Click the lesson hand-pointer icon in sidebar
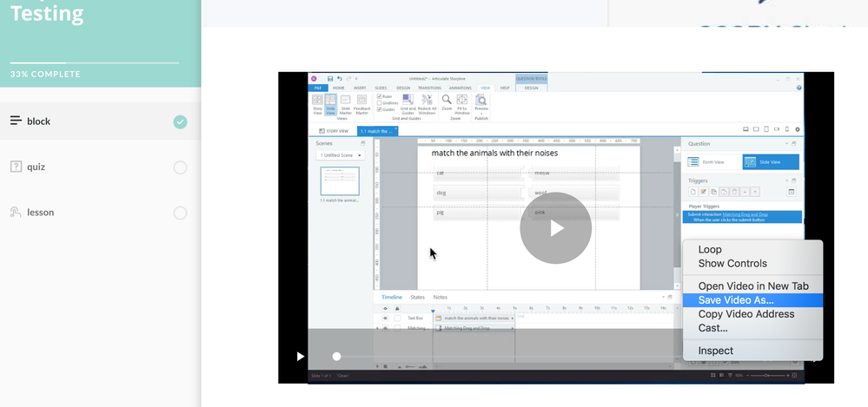Screen dimensions: 868x407 pyautogui.click(x=16, y=213)
